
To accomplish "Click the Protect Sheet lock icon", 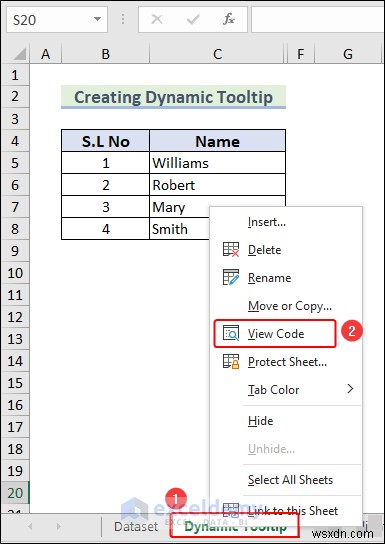I will point(231,362).
